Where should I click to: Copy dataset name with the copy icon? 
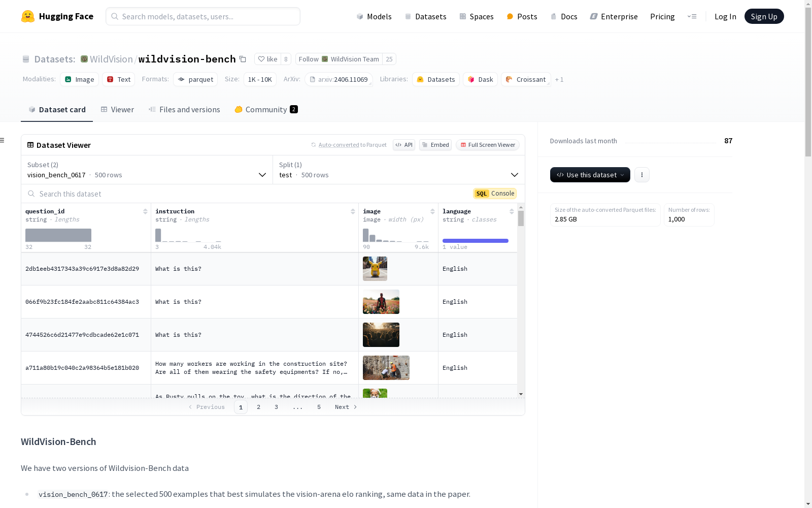coord(243,59)
